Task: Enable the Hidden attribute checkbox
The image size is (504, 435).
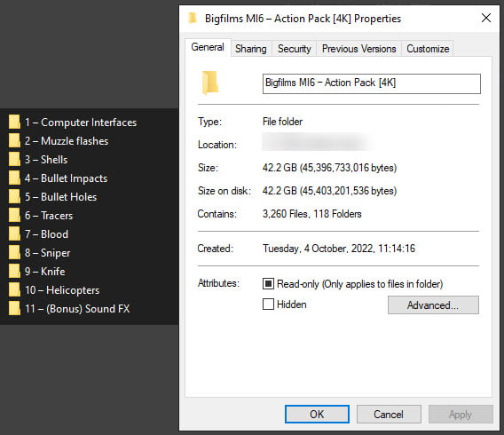Action: click(x=268, y=304)
